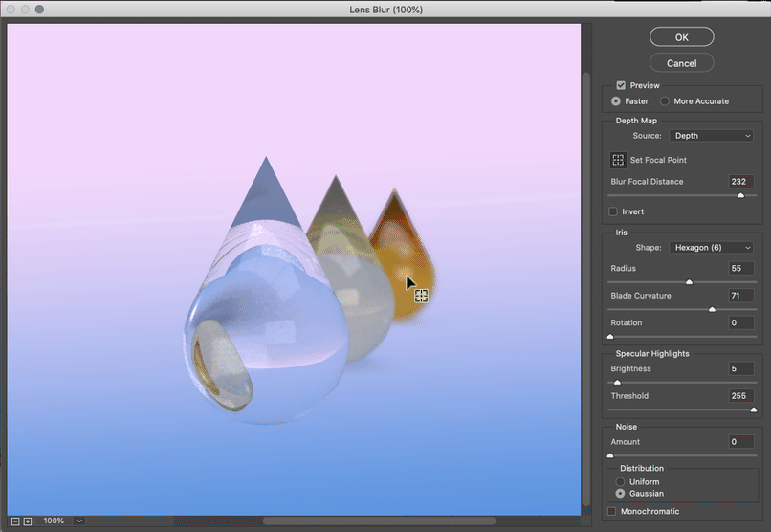
Task: Click the Rotation value field
Action: click(x=741, y=322)
